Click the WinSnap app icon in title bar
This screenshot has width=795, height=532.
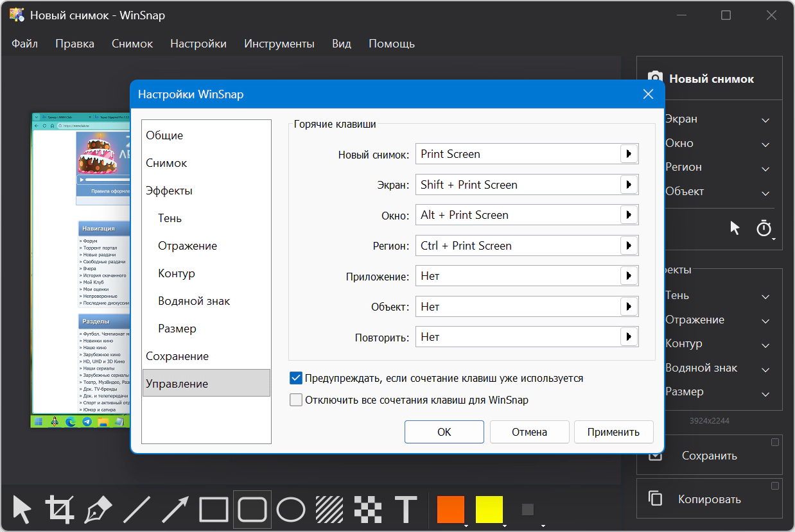click(x=17, y=15)
